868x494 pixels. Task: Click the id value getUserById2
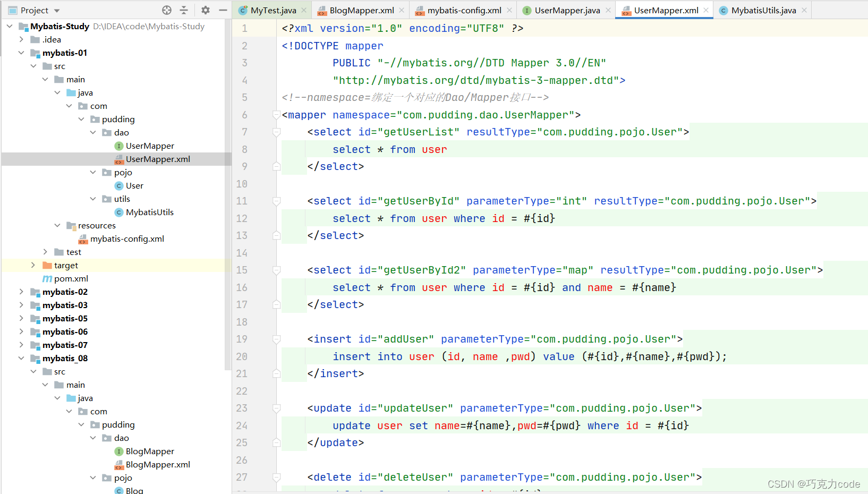point(422,270)
